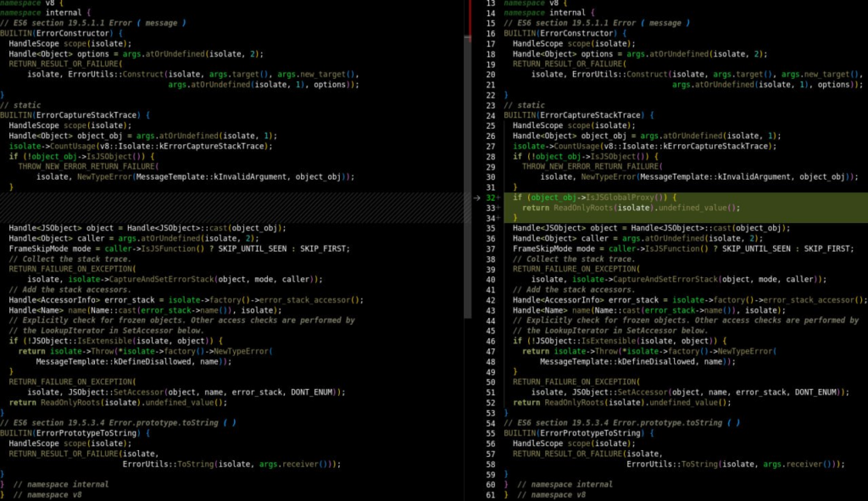Click the plus marker on line 33
This screenshot has width=868, height=501.
[x=498, y=208]
